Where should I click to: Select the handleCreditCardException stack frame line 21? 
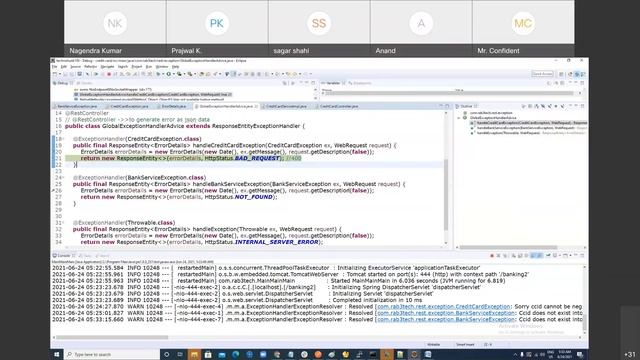pos(153,94)
